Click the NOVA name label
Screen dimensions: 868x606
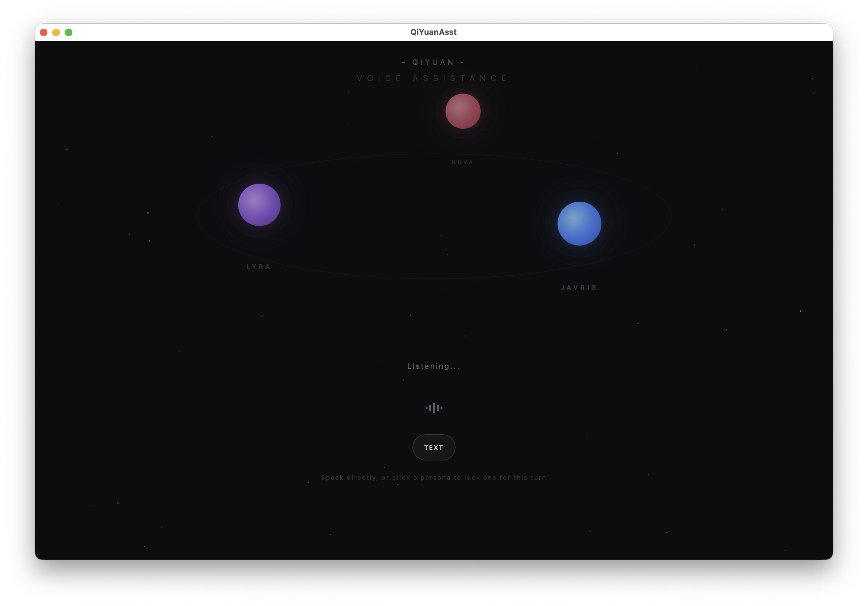point(462,162)
